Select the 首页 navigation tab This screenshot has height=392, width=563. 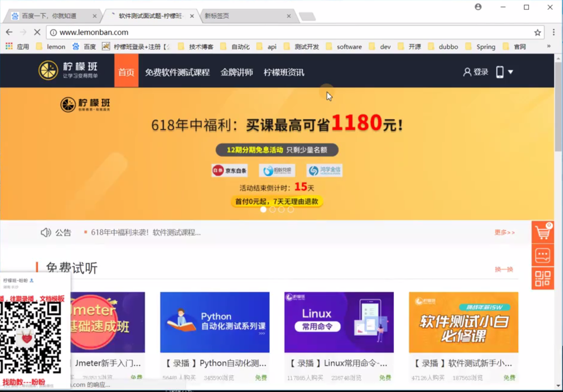coord(126,71)
